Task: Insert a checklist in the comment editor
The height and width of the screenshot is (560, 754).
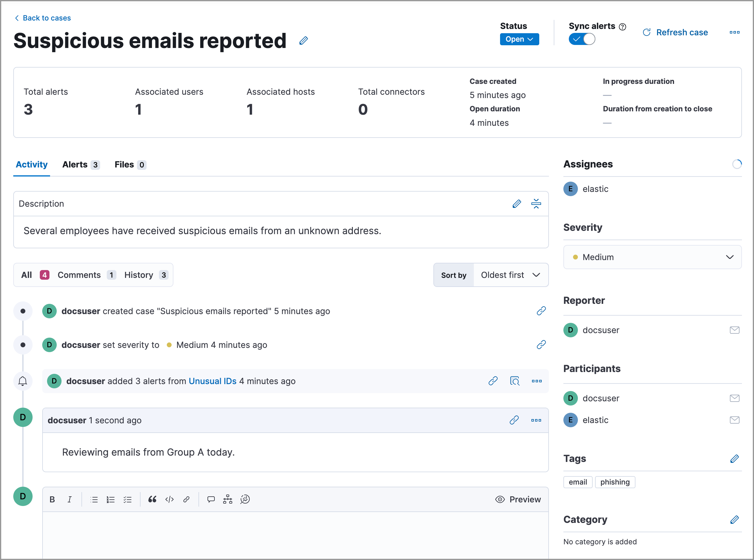Action: (x=127, y=499)
